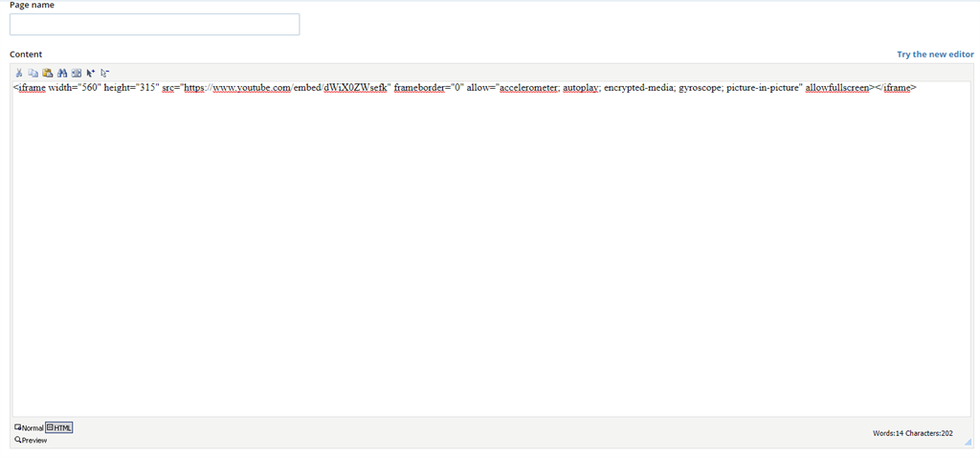The image size is (980, 457).
Task: Switch to Normal editing mode
Action: (x=29, y=427)
